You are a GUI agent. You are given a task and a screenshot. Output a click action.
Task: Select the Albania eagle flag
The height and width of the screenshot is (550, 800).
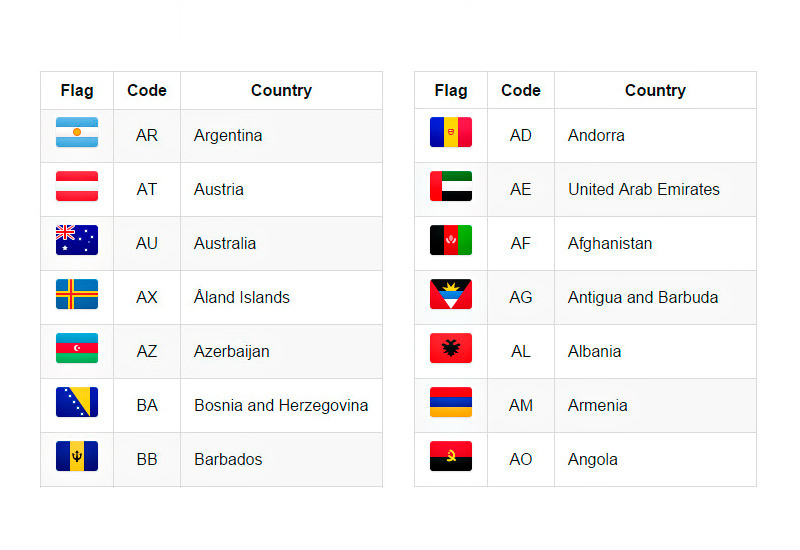[451, 348]
